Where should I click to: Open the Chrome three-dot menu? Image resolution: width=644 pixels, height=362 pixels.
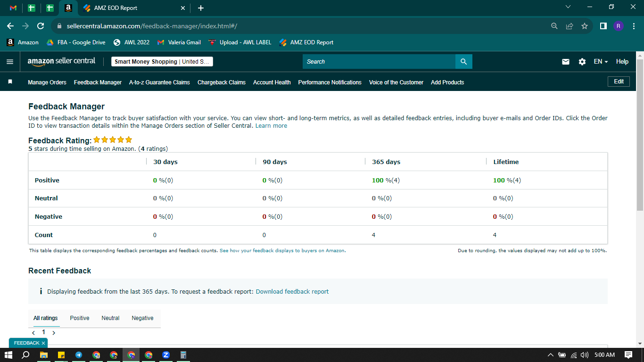[x=634, y=26]
